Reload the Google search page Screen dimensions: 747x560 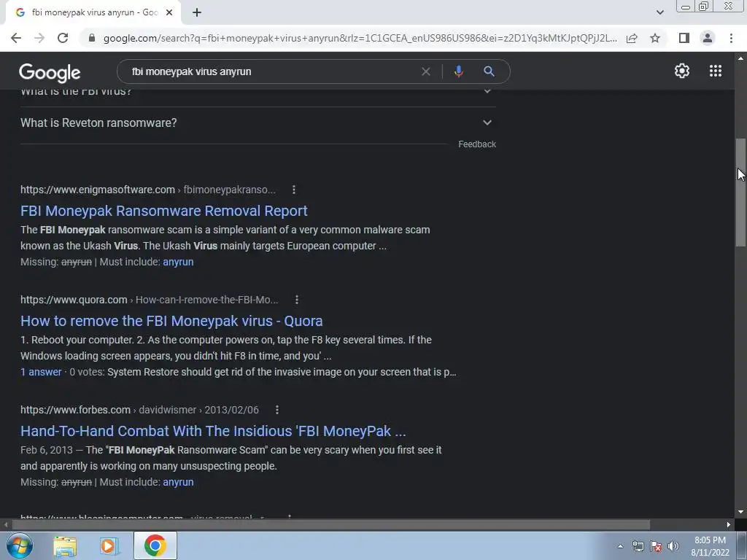coord(63,38)
